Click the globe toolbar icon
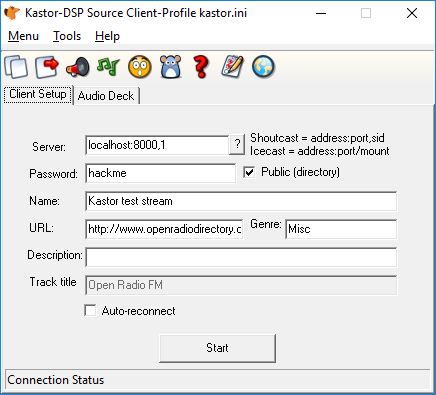This screenshot has width=436, height=395. 263,67
